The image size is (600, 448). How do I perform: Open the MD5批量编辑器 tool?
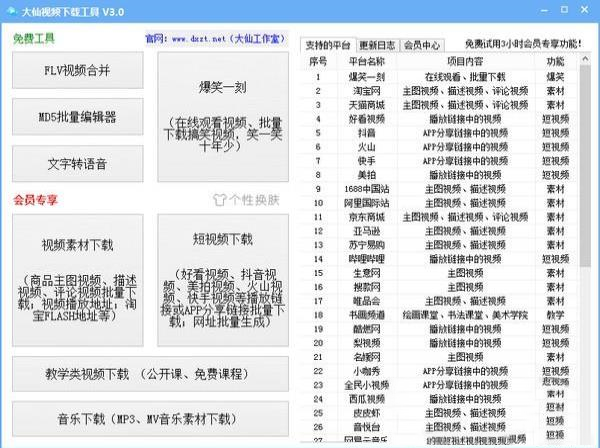(78, 117)
